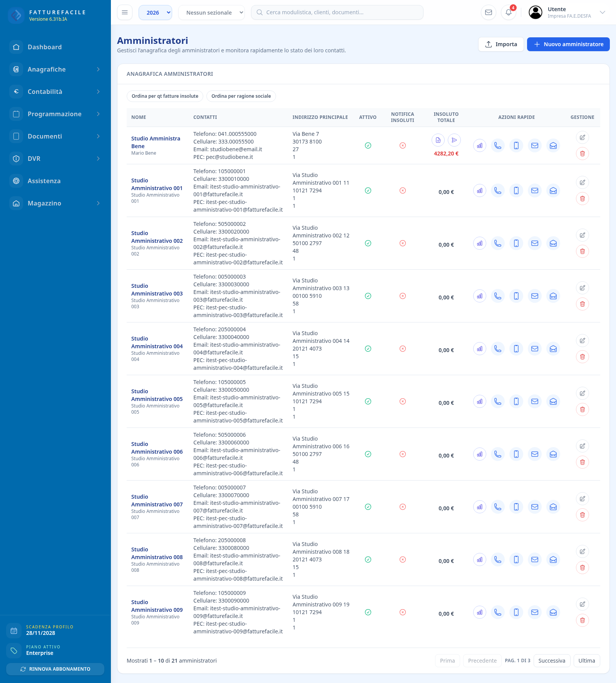Open Dashboard in the sidebar

coord(55,47)
